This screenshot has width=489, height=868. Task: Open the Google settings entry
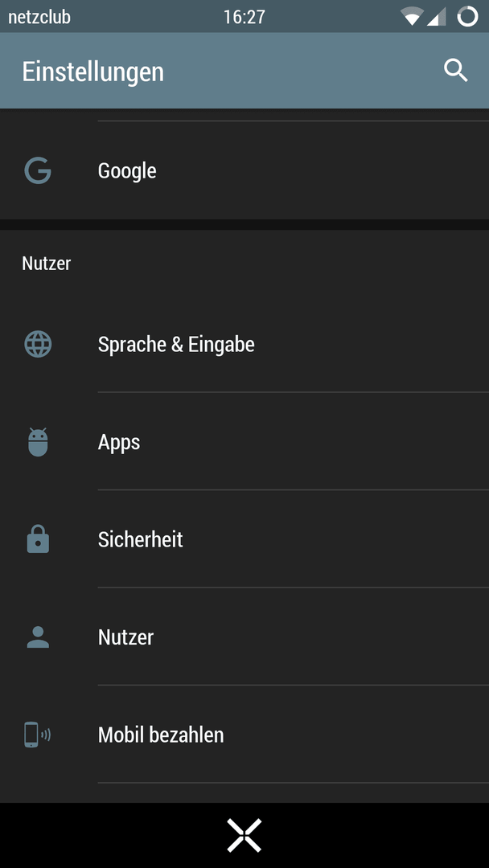pos(244,170)
